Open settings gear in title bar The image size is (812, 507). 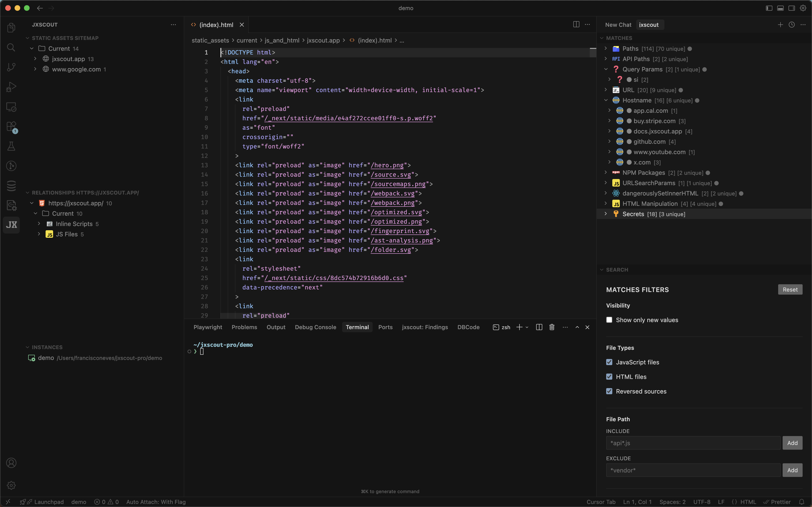point(803,8)
